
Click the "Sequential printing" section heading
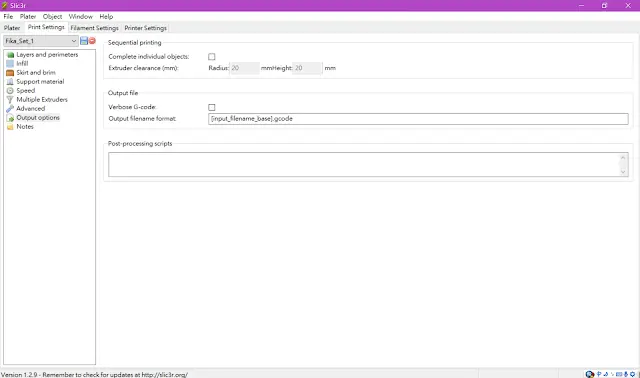tap(135, 42)
